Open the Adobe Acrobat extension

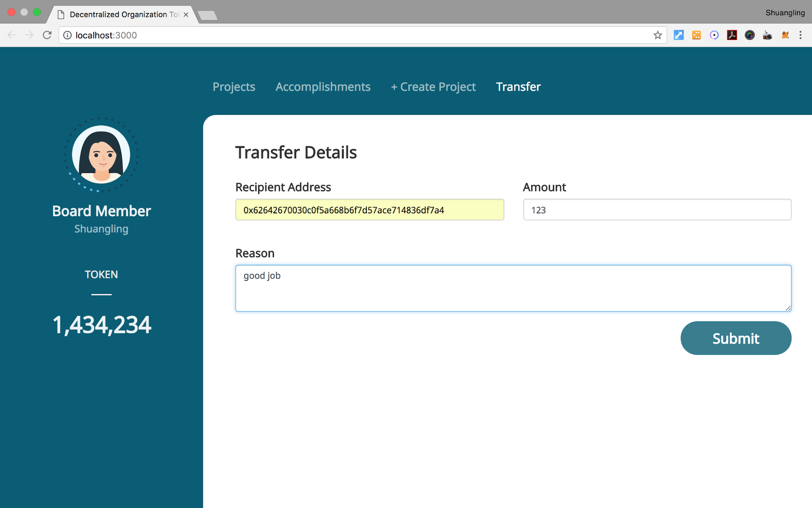click(x=732, y=35)
